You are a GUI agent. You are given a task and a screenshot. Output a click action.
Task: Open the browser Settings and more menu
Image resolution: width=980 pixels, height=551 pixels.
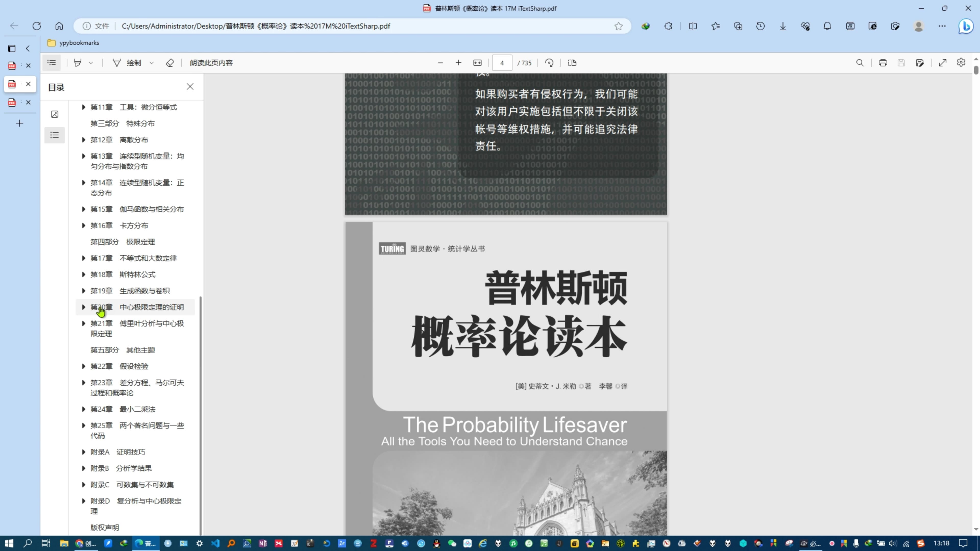click(x=942, y=26)
